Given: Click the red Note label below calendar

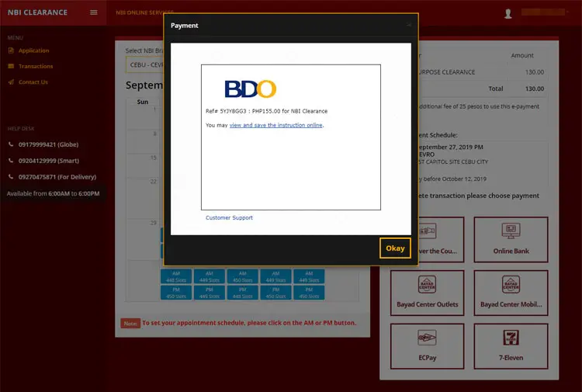Looking at the screenshot, I should coord(130,324).
